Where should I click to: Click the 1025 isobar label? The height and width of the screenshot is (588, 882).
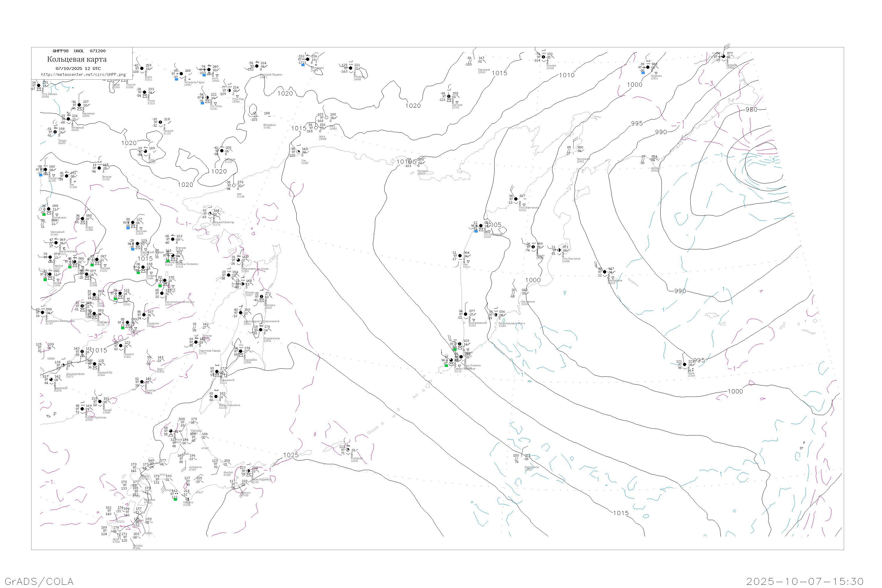point(291,455)
